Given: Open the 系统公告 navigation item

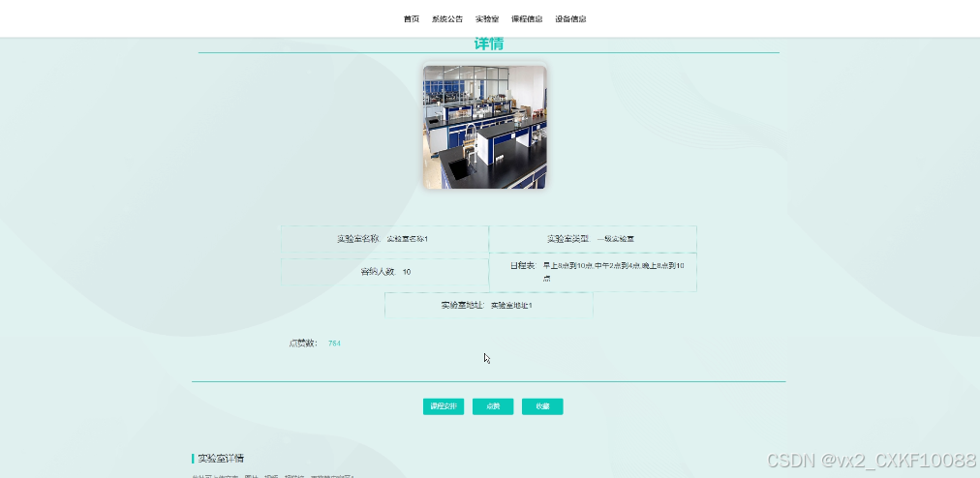Looking at the screenshot, I should 447,18.
